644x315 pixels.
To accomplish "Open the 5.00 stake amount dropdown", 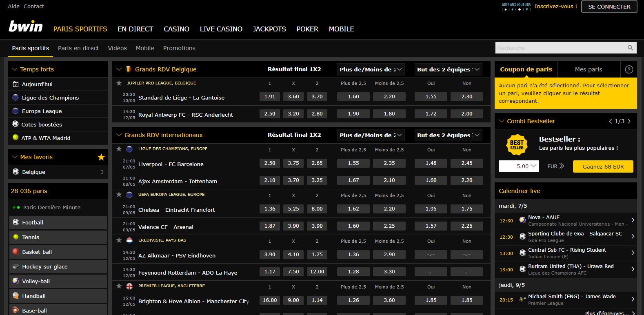I will coord(519,166).
